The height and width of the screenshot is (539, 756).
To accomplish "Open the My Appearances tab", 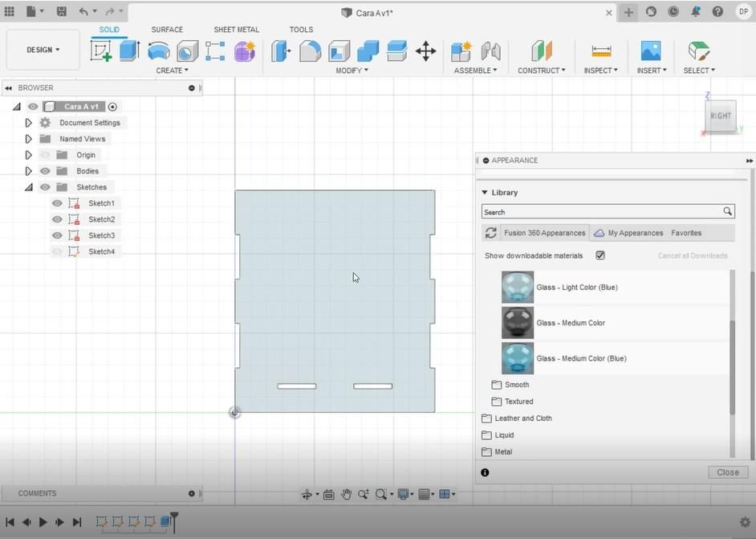I will [x=628, y=233].
